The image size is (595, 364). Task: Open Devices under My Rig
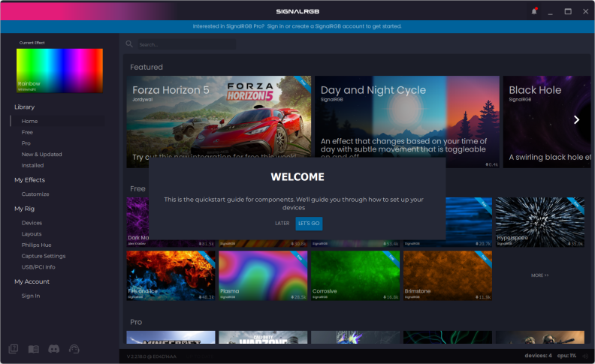[x=32, y=223]
